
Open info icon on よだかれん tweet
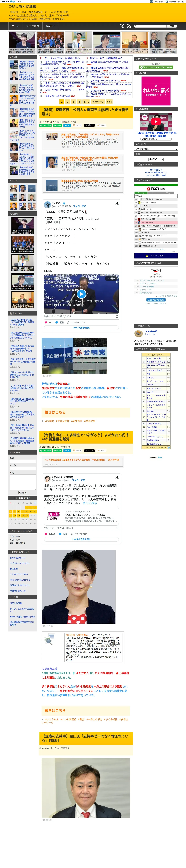click(x=117, y=528)
